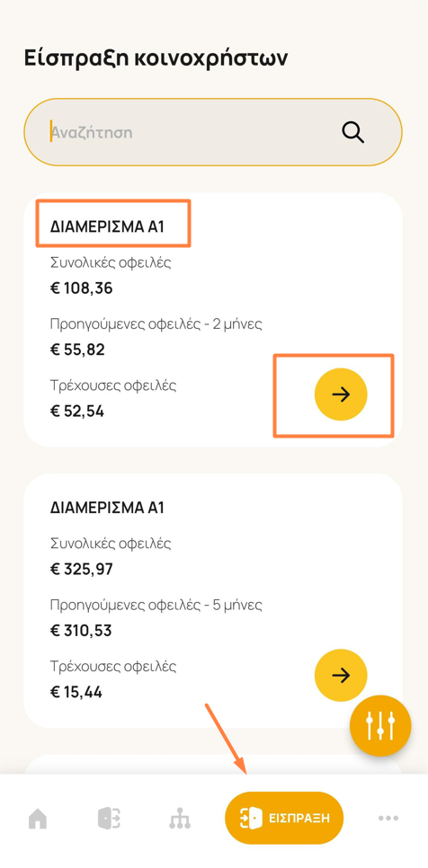This screenshot has width=428, height=868.
Task: Select the highlighted ΔΙΑΜΕΡΙΣΜΑ Α1 title
Action: coord(107,227)
